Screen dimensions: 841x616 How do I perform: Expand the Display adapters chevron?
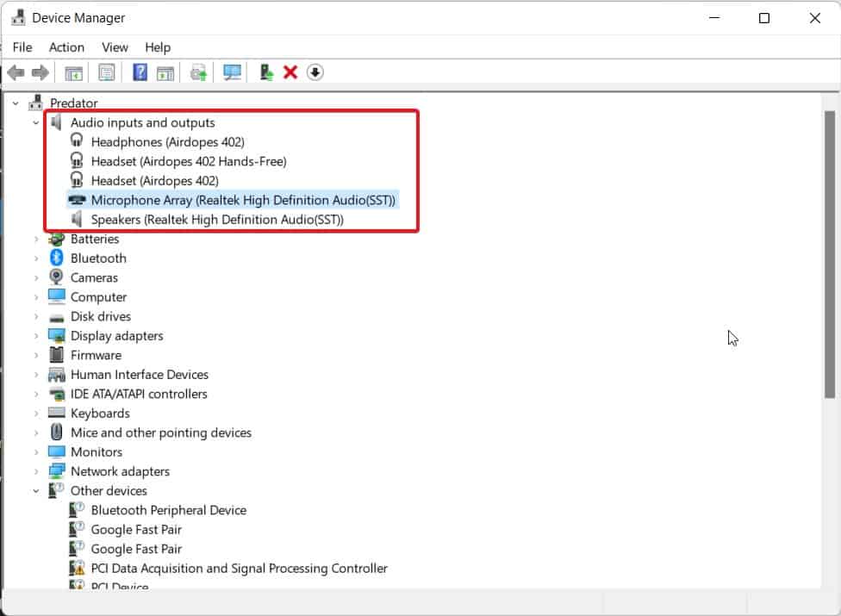36,336
